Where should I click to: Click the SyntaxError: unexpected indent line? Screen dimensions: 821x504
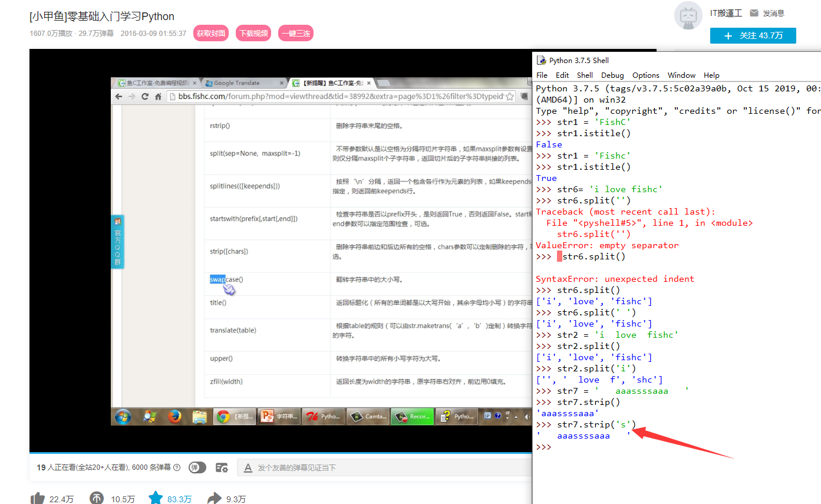pos(615,279)
